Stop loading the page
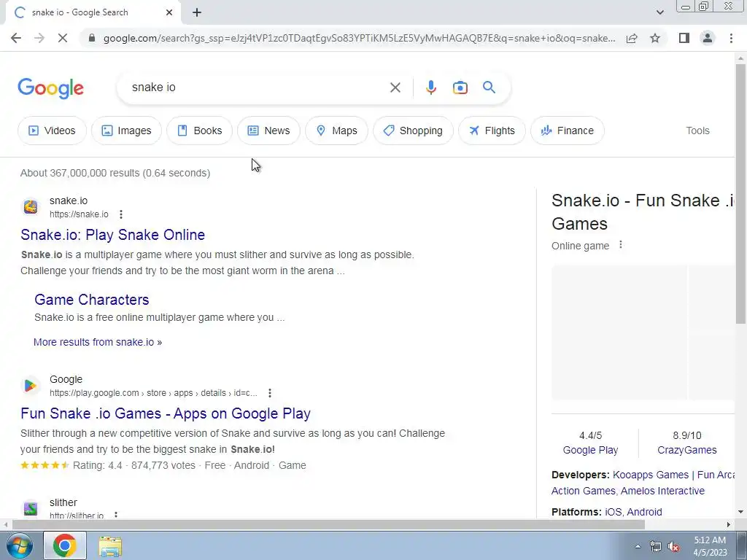Image resolution: width=747 pixels, height=560 pixels. 63,38
